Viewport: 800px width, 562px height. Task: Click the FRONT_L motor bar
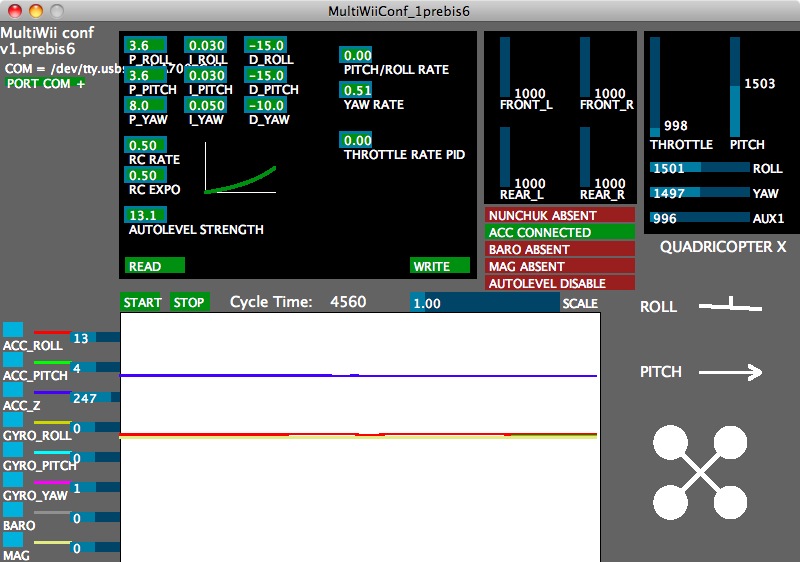[x=505, y=67]
